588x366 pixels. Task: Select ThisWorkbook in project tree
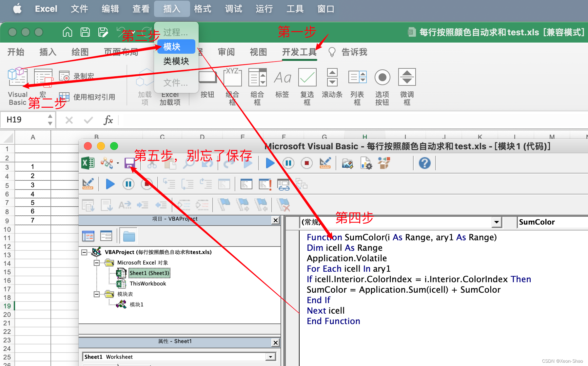147,284
